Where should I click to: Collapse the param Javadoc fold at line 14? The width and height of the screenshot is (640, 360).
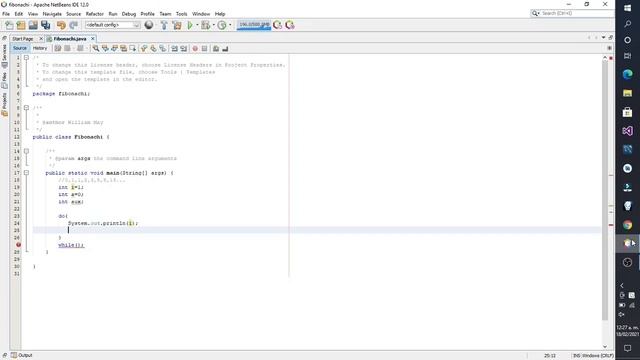point(26,151)
